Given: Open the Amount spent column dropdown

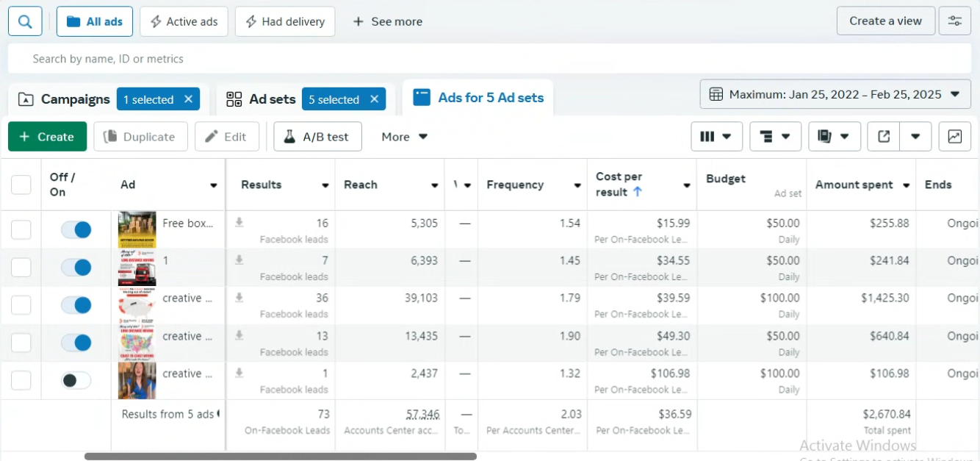Looking at the screenshot, I should [x=907, y=185].
